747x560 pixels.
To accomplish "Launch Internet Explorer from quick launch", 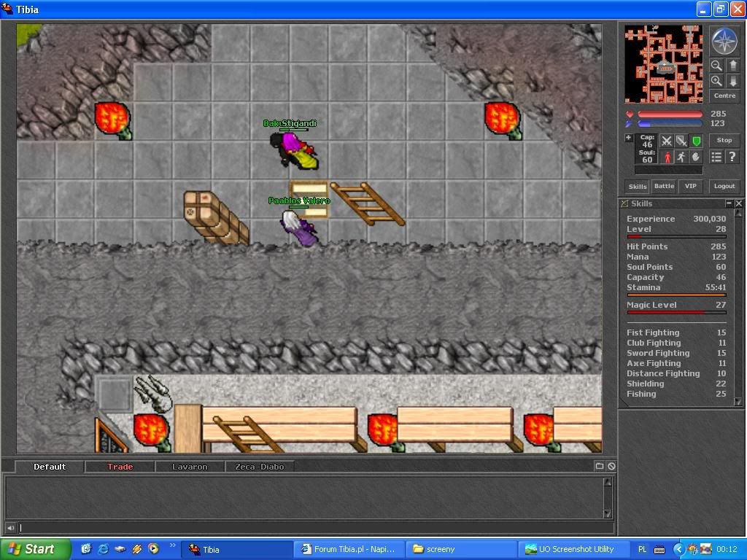I will [x=103, y=549].
